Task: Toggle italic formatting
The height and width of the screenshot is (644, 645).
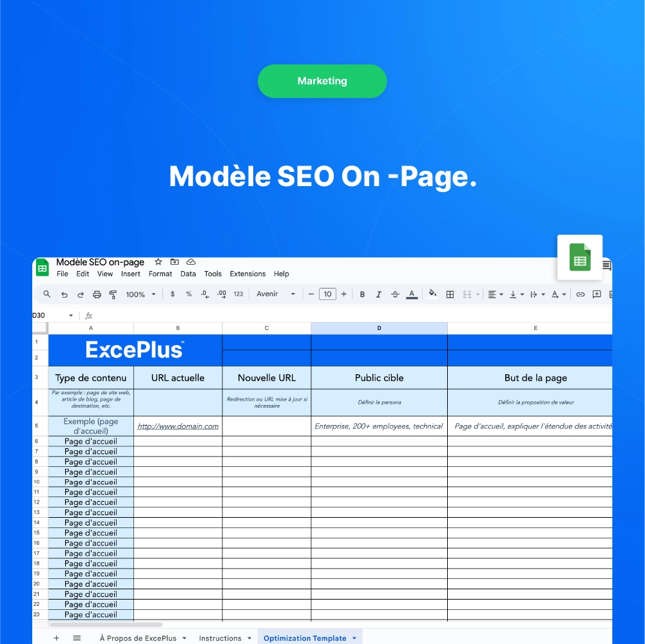Action: pyautogui.click(x=378, y=294)
